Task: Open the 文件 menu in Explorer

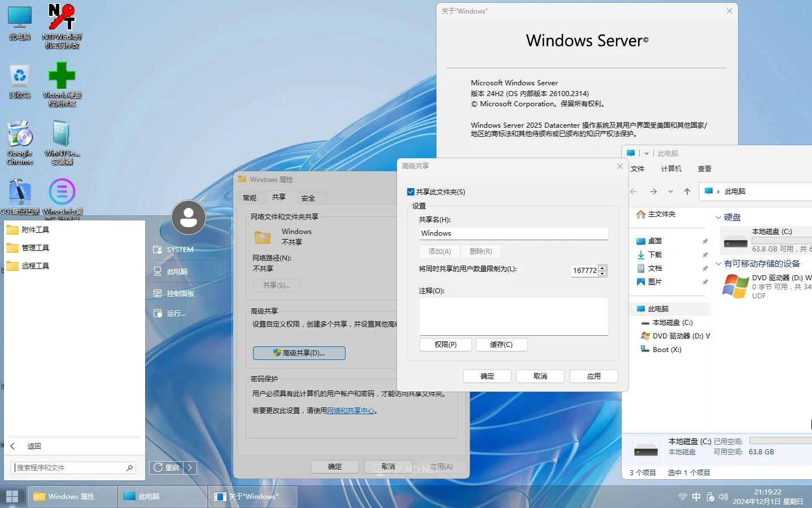Action: click(x=638, y=169)
